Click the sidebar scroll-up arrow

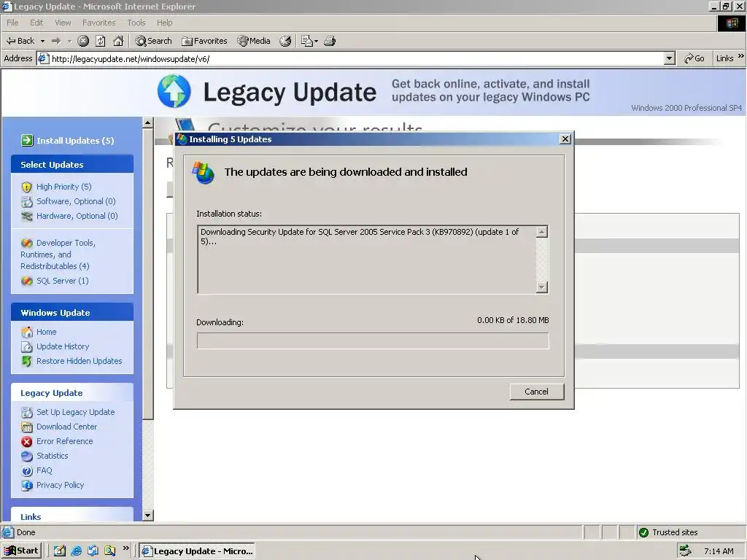click(147, 122)
